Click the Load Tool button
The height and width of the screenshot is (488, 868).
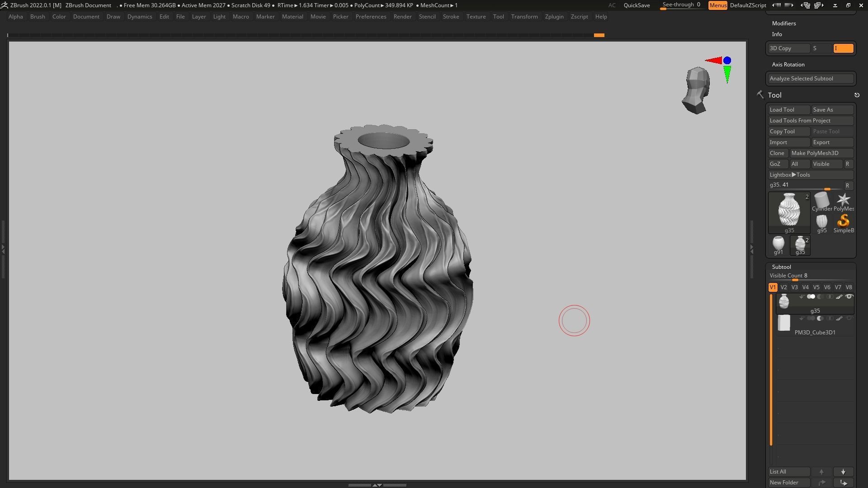point(789,110)
